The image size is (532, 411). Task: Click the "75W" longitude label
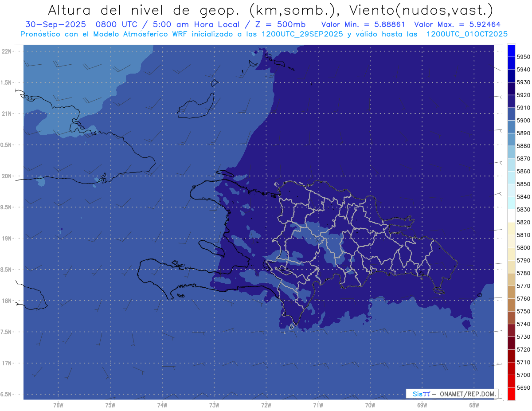coord(110,405)
